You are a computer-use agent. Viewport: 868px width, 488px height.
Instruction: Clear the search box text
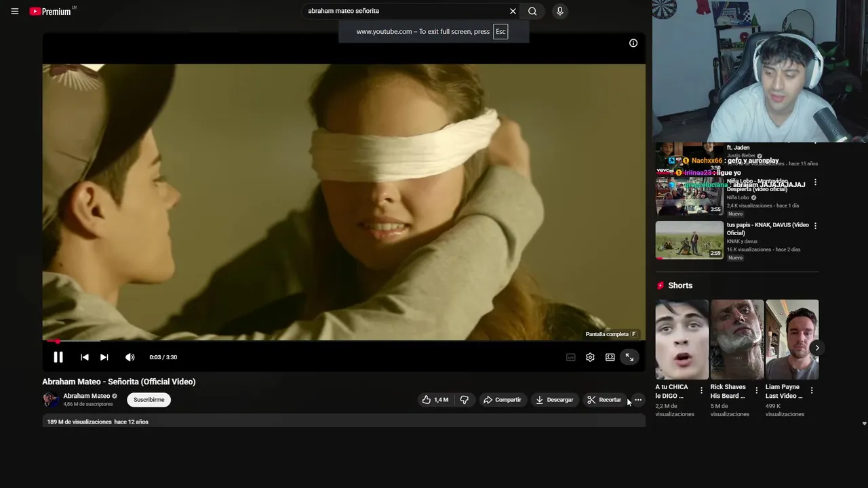click(x=513, y=11)
